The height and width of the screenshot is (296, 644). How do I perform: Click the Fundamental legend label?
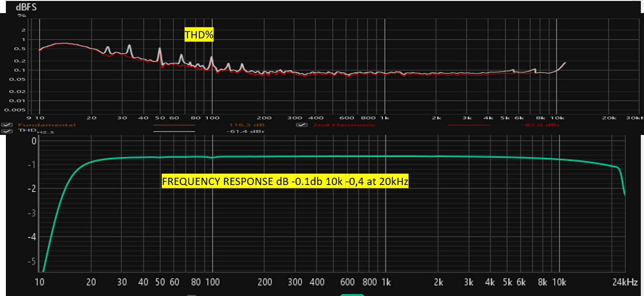click(47, 125)
